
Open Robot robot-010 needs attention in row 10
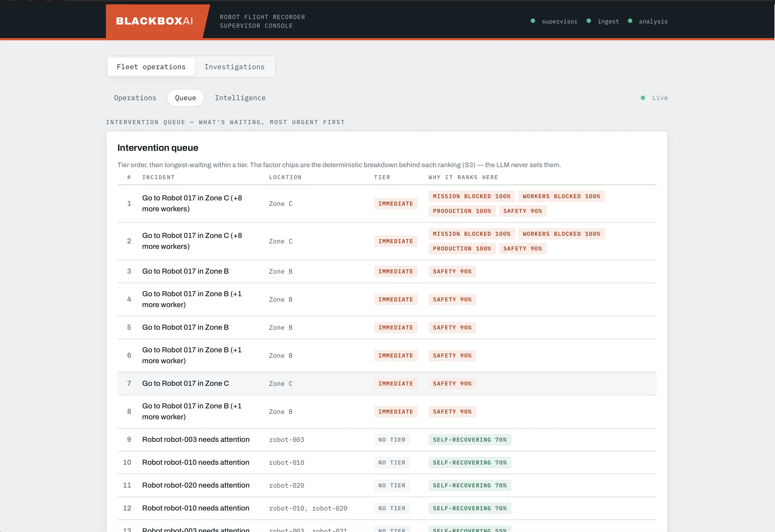(196, 462)
